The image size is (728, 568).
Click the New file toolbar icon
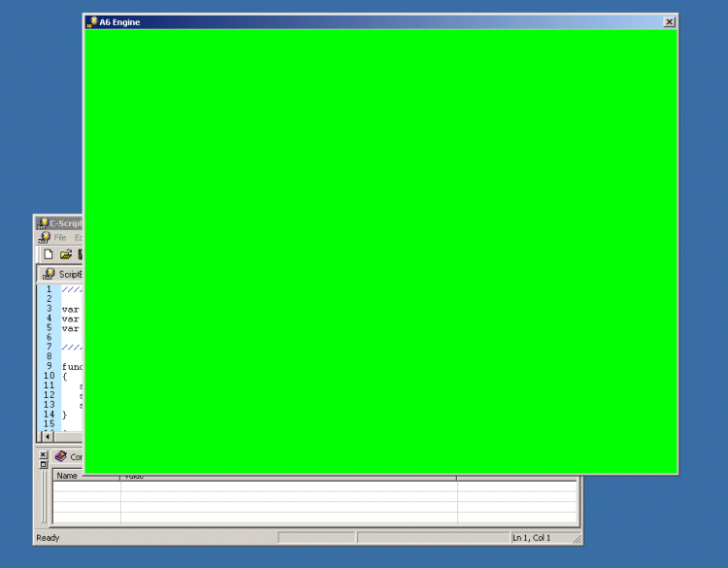[x=48, y=254]
